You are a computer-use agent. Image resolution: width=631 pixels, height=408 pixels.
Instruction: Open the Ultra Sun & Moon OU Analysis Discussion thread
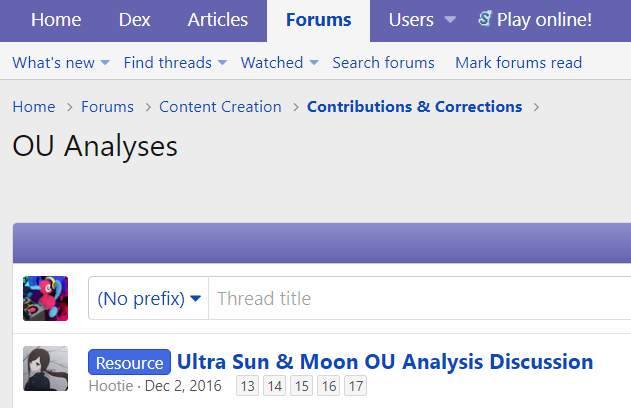[385, 362]
